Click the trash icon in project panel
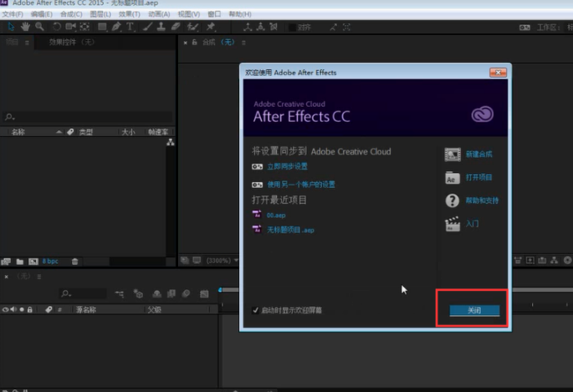This screenshot has height=392, width=573. coord(74,262)
